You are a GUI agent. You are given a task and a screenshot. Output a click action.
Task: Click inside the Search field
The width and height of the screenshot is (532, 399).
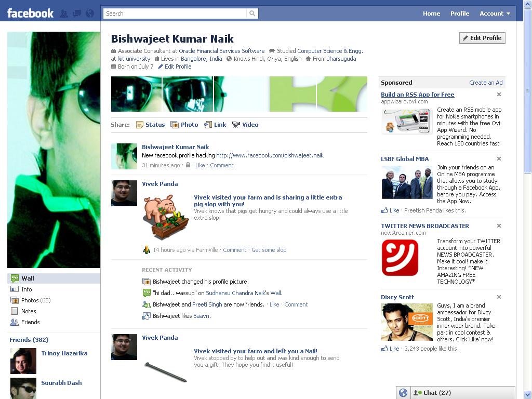click(x=175, y=14)
